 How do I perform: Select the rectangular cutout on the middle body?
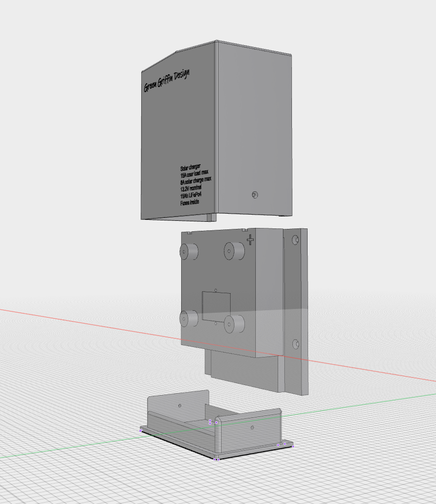tap(216, 307)
